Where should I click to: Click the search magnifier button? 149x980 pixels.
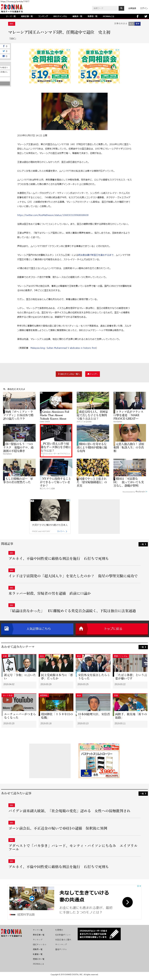pyautogui.click(x=121, y=8)
